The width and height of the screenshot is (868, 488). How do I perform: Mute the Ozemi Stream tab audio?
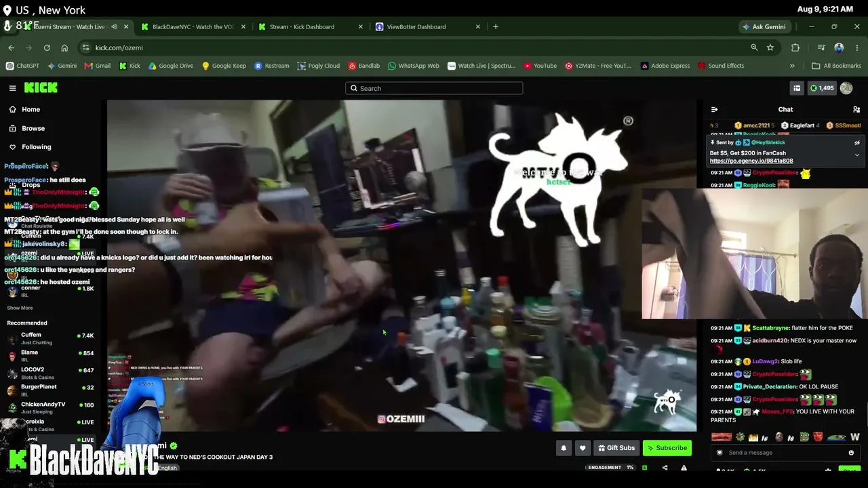tap(114, 27)
